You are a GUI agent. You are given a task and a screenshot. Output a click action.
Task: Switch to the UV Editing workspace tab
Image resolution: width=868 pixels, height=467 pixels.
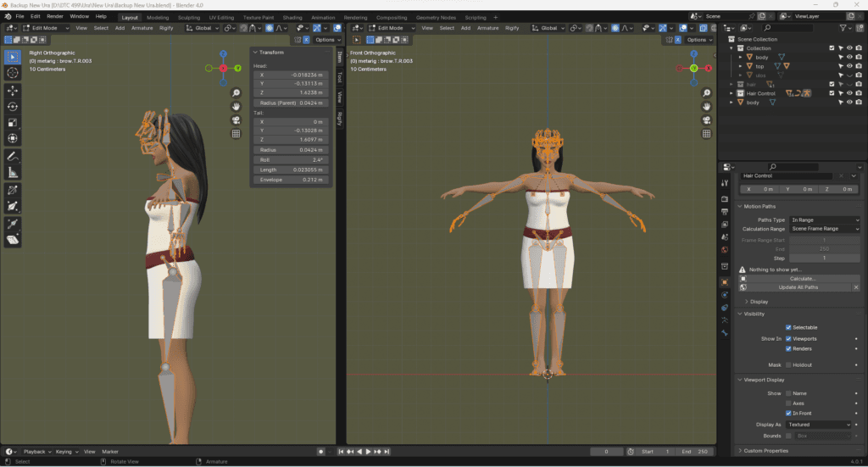coord(221,17)
